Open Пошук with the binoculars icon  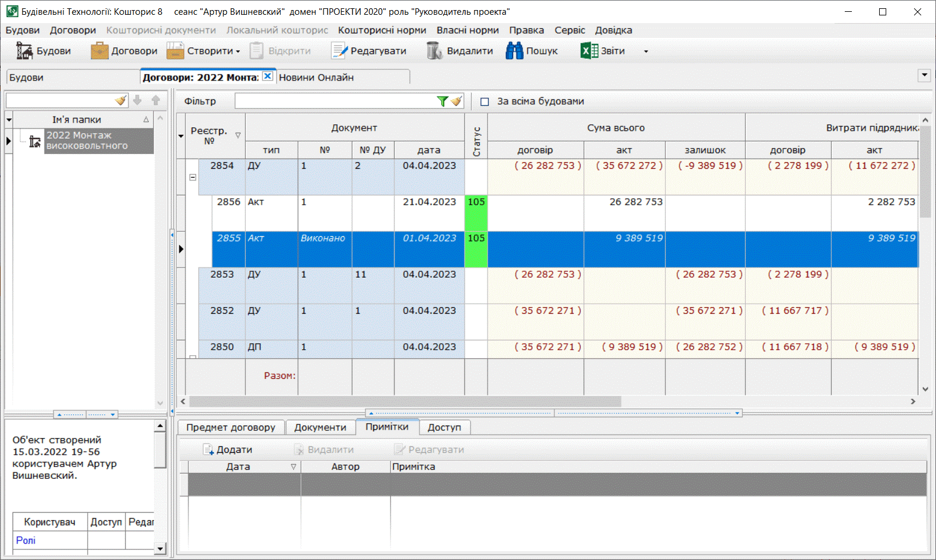pyautogui.click(x=514, y=52)
